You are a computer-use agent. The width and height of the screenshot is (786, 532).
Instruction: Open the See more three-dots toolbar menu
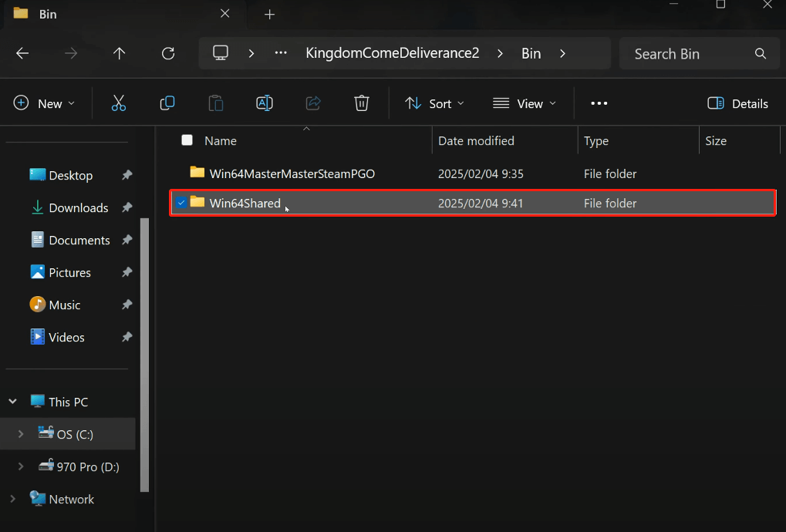599,103
